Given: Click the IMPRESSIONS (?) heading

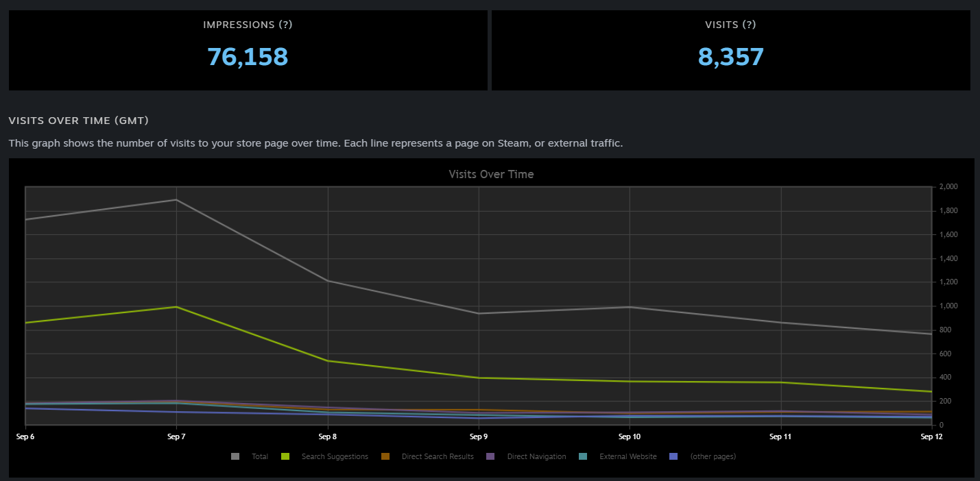Looking at the screenshot, I should tap(248, 25).
